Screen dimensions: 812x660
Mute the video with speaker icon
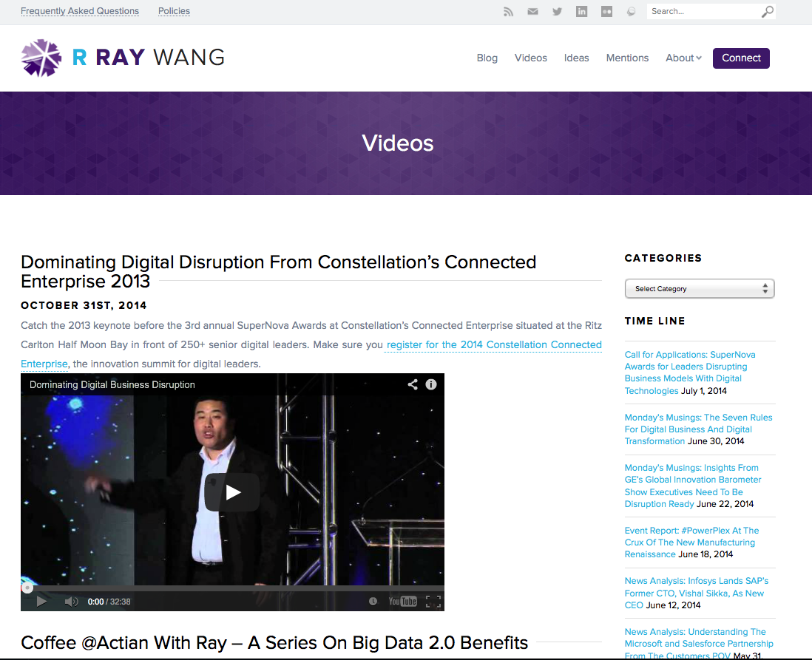pyautogui.click(x=71, y=602)
